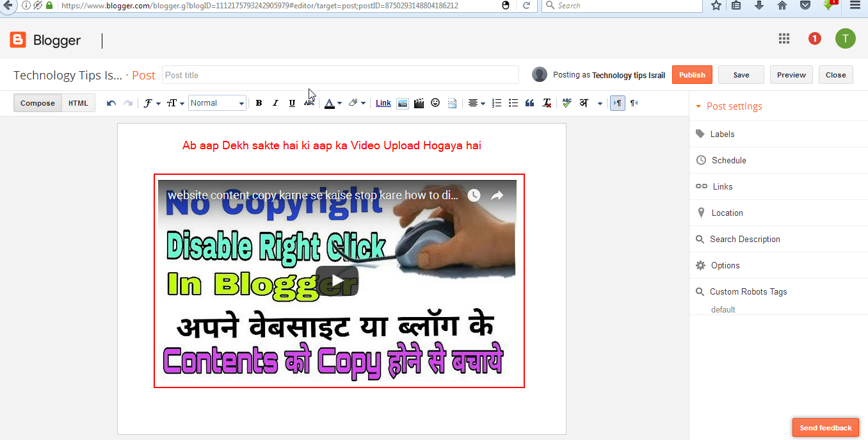Screen dimensions: 868x440
Task: Open the font family dropdown
Action: [x=152, y=103]
